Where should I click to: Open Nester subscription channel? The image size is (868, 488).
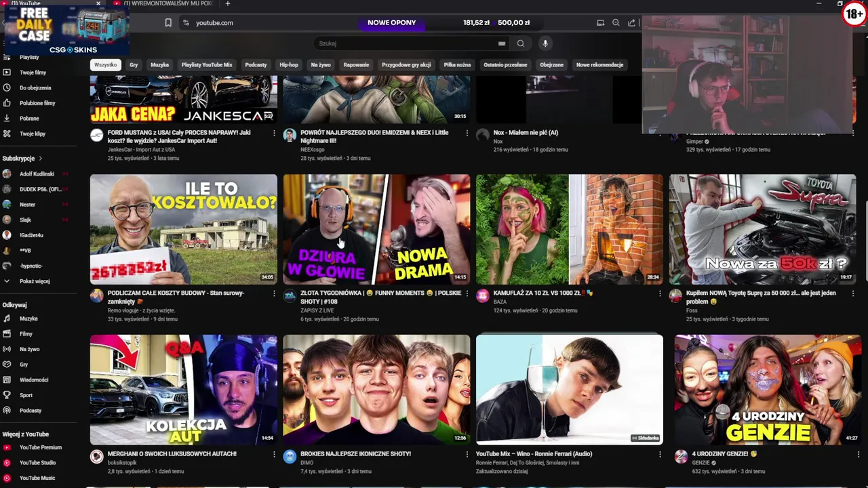pyautogui.click(x=27, y=205)
